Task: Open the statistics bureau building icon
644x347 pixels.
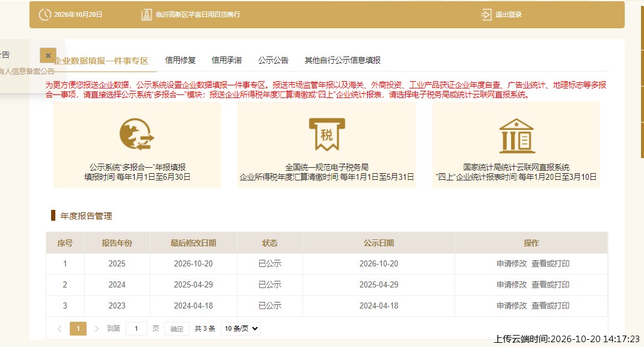Action: [517, 135]
